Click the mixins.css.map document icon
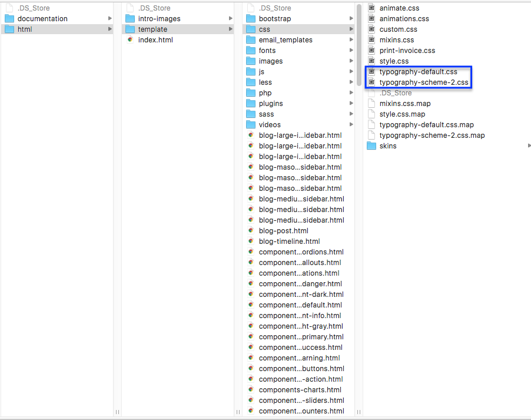The height and width of the screenshot is (420, 531). click(371, 104)
